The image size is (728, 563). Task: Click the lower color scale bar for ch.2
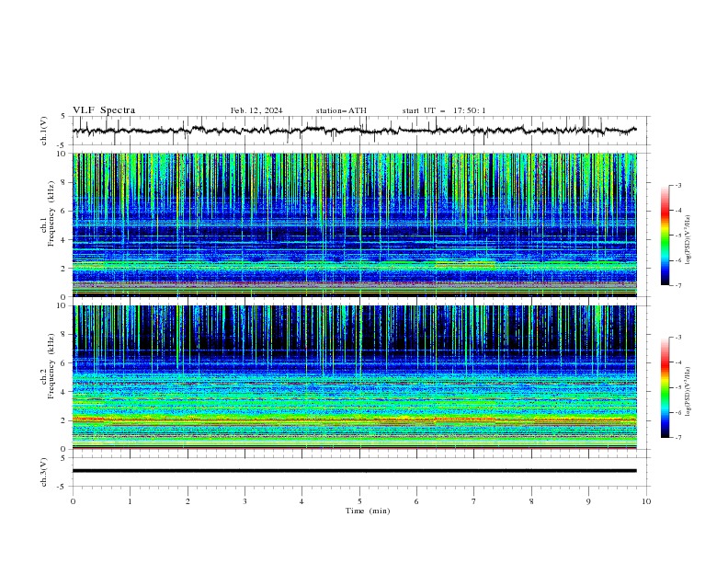click(x=665, y=387)
